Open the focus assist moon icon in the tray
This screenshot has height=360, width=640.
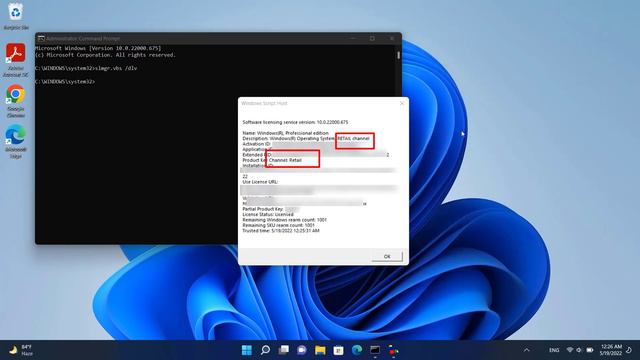coord(630,350)
